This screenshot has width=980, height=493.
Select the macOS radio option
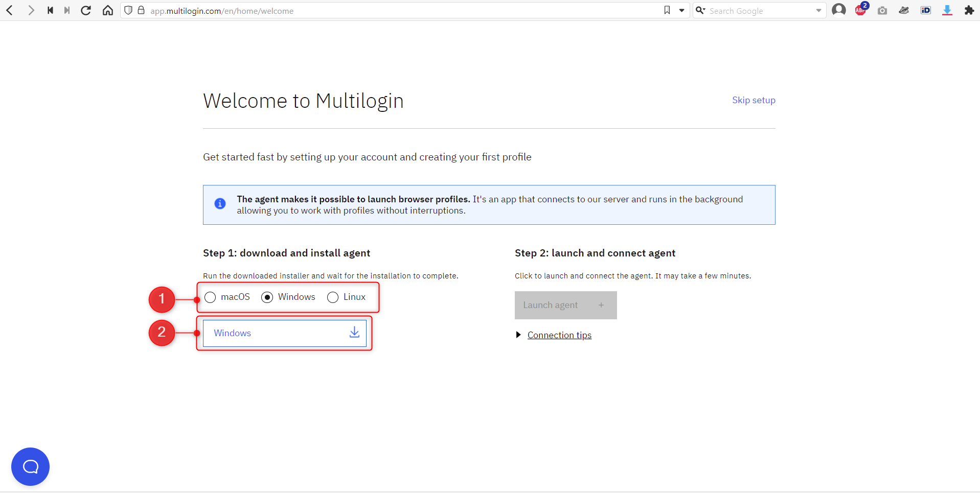(x=210, y=297)
